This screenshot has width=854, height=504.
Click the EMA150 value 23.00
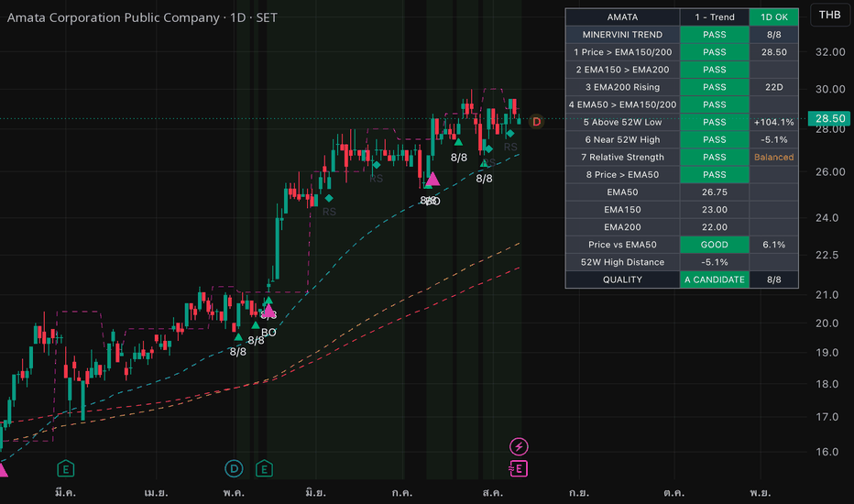[715, 209]
